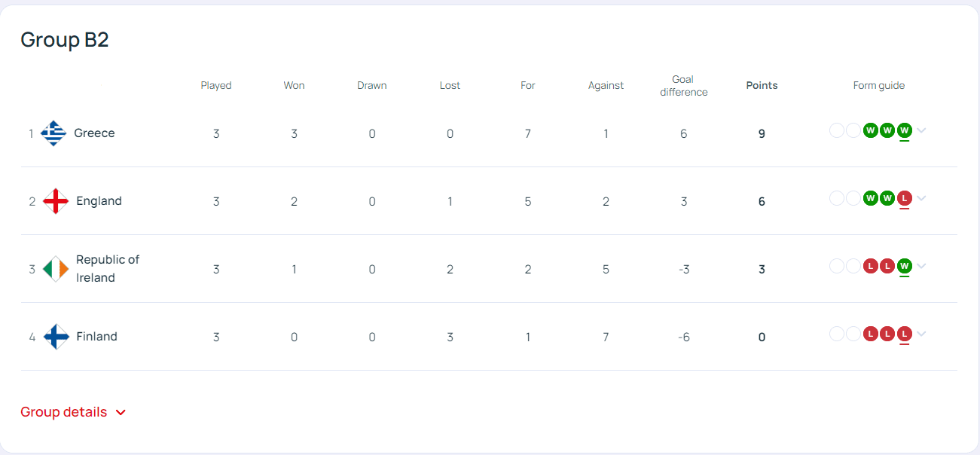Screen dimensions: 980x455
Task: Click the Points column header
Action: 762,85
